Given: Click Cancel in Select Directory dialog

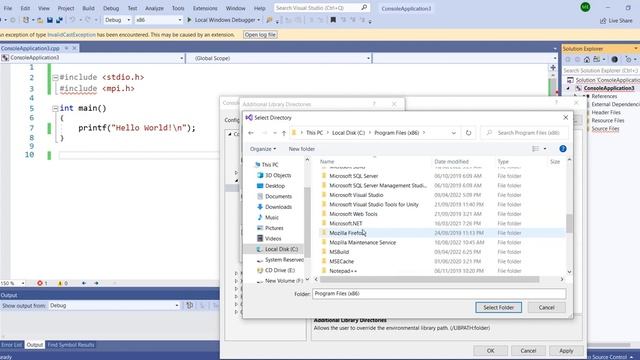Looking at the screenshot, I should [547, 307].
